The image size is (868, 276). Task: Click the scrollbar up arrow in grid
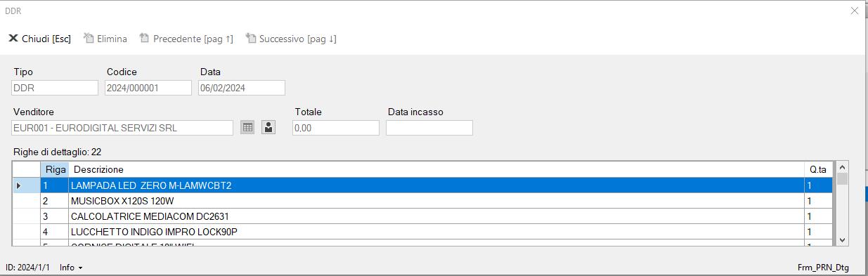842,168
